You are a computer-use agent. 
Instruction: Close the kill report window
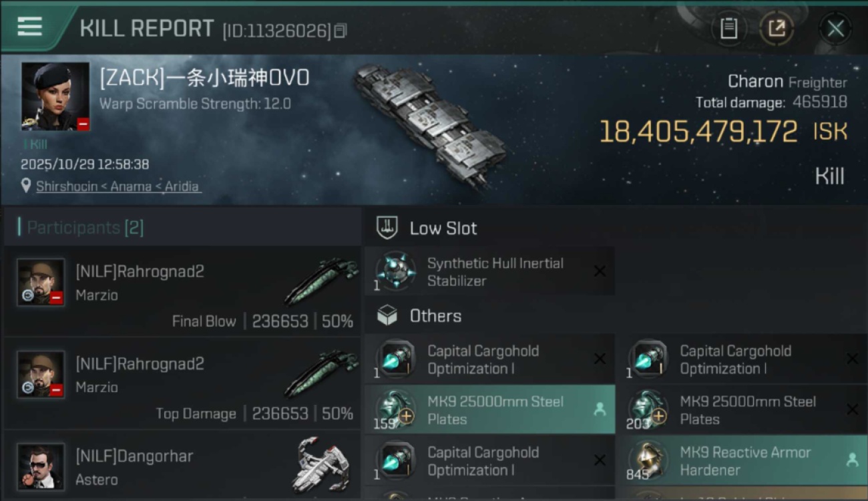(835, 29)
